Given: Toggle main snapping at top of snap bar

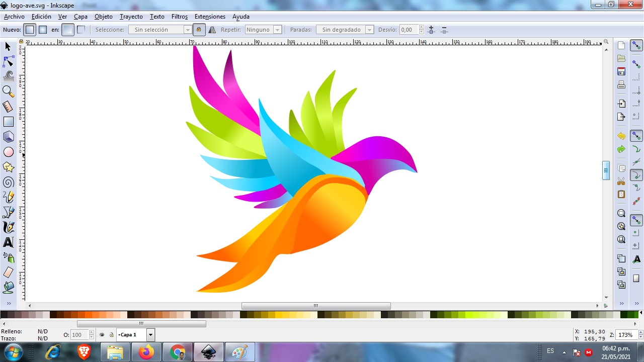Looking at the screenshot, I should pyautogui.click(x=636, y=46).
